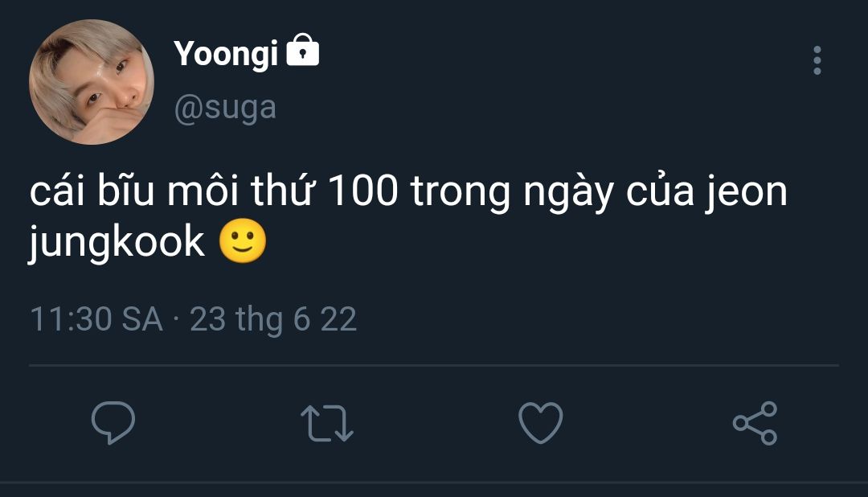Retweet this post with the arrows icon
This screenshot has width=868, height=497.
click(x=326, y=423)
